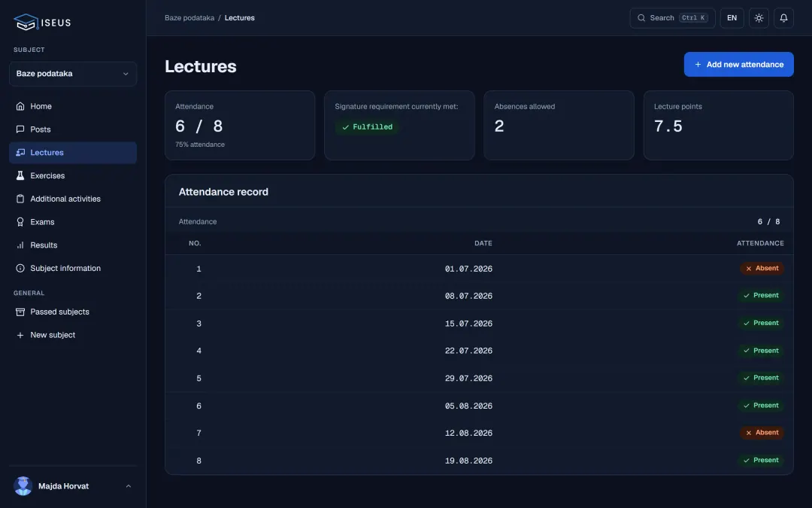Open the Baze podataka subject dropdown

pos(73,74)
